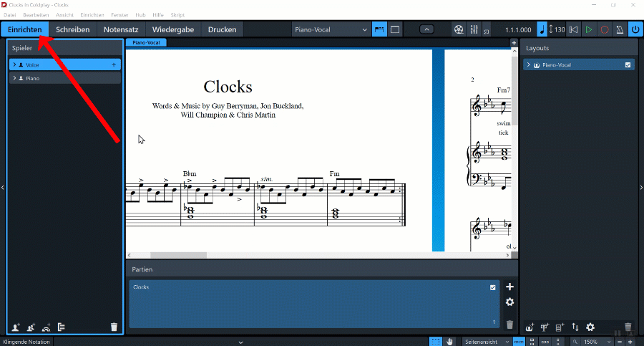This screenshot has height=346, width=644.
Task: Collapse the right panel with side arrow
Action: coord(641,188)
